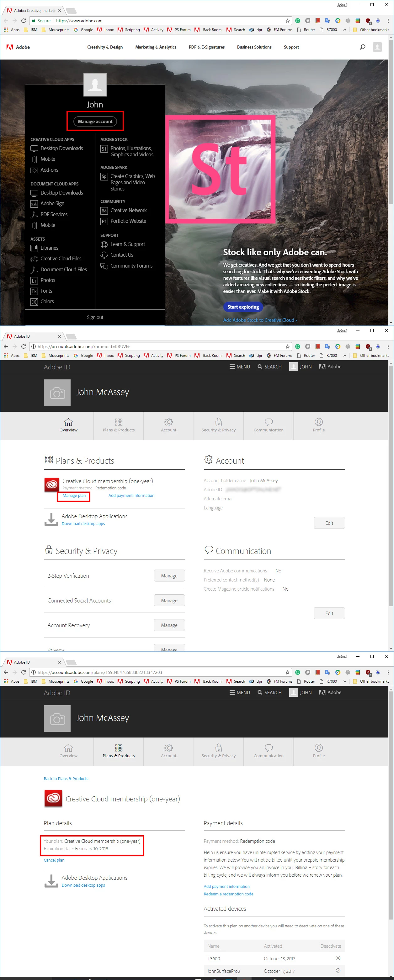Open Support in adobe.com top navigation
Screen dimensions: 394x980
291,47
